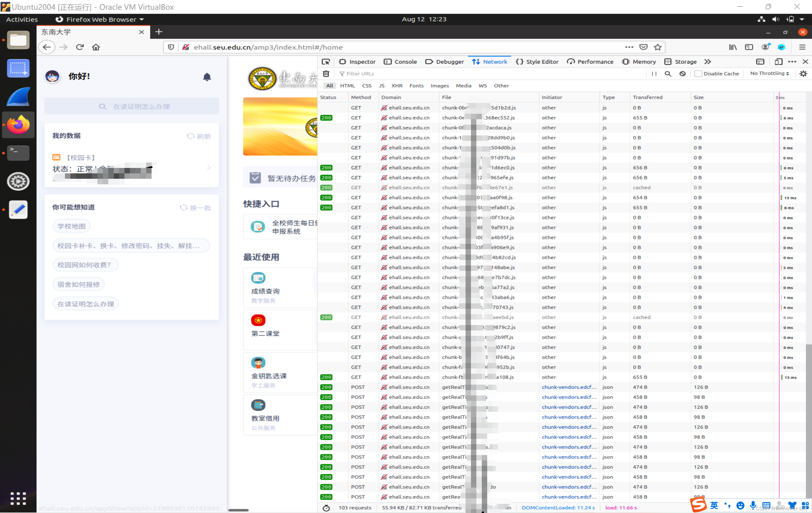
Task: Save page to Pocket
Action: pos(643,47)
